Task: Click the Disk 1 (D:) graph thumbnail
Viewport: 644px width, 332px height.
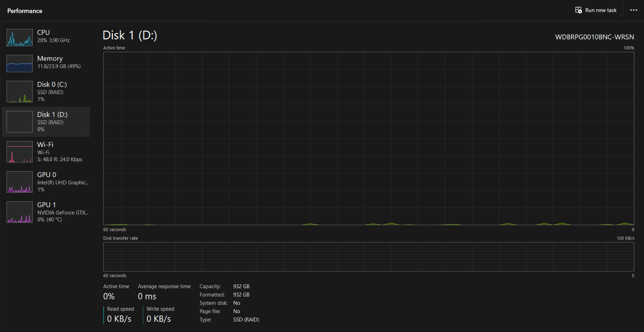Action: pos(19,122)
